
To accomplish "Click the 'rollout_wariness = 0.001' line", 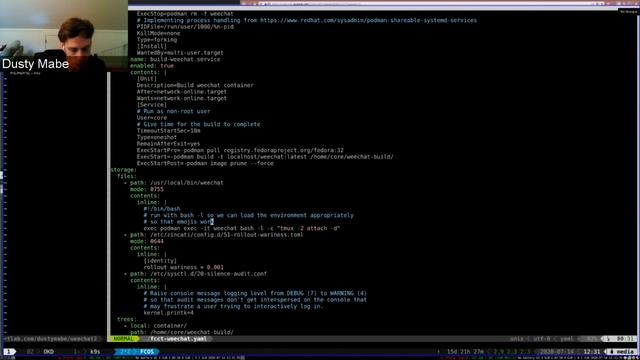I will pyautogui.click(x=183, y=267).
